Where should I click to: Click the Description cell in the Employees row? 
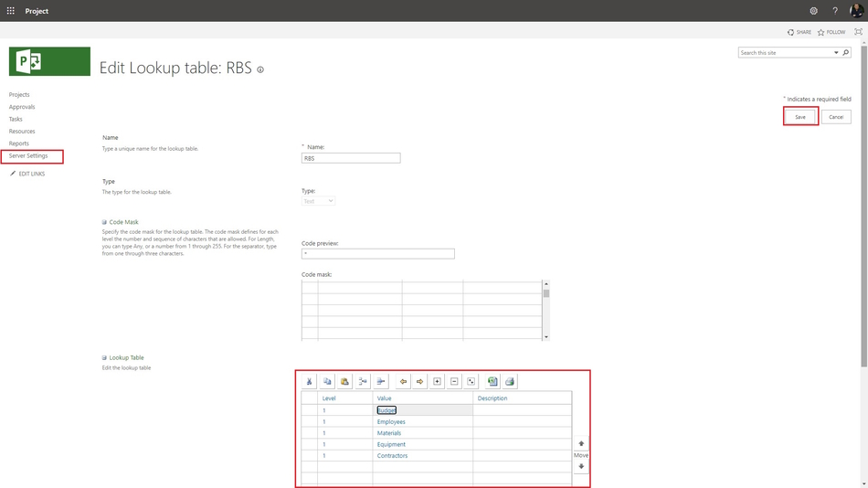[522, 421]
